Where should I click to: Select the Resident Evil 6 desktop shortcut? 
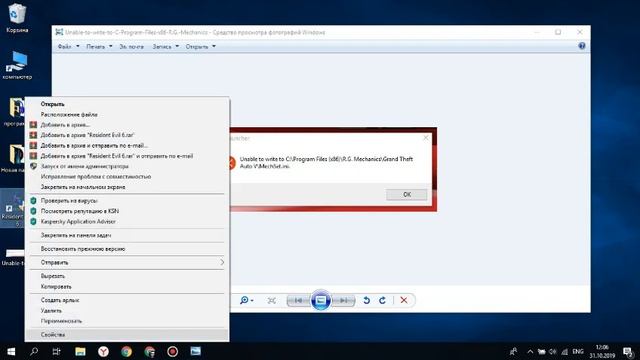coord(13,208)
